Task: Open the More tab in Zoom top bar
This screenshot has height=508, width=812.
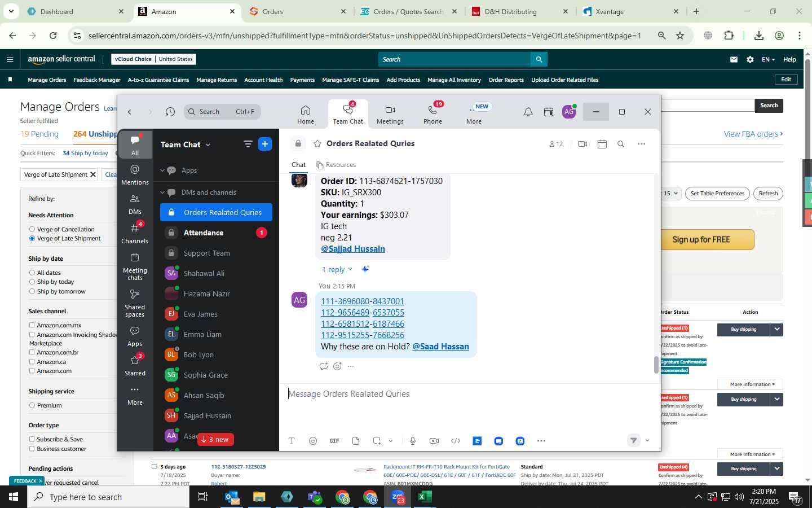Action: (474, 115)
